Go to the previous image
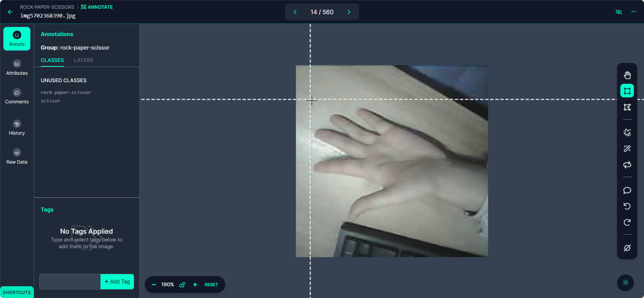644x298 pixels. coord(295,12)
